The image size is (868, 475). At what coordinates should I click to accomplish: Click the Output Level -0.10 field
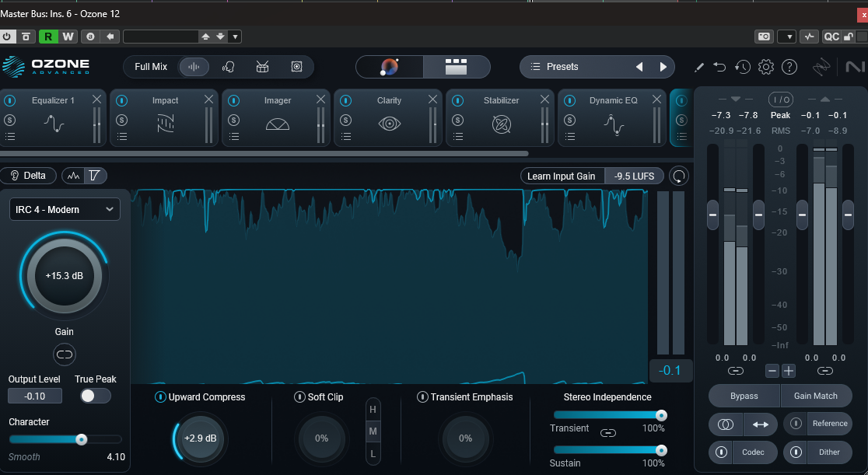(x=35, y=396)
